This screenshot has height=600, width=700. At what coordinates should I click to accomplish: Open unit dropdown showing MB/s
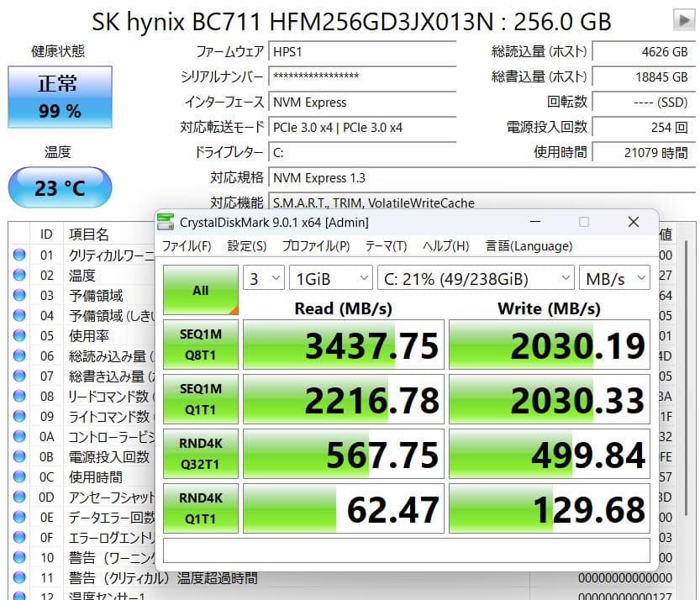pyautogui.click(x=615, y=277)
